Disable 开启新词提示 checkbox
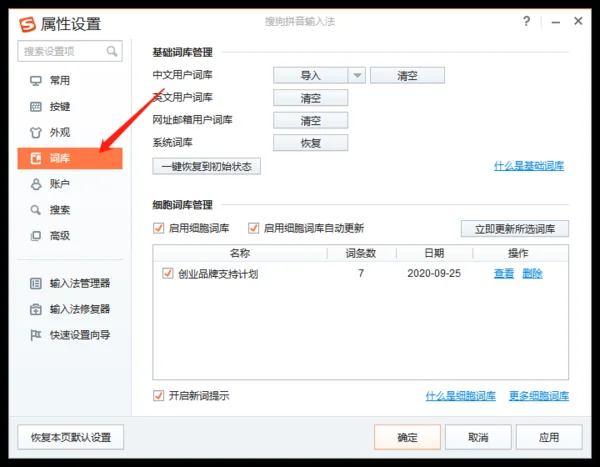 coord(158,396)
